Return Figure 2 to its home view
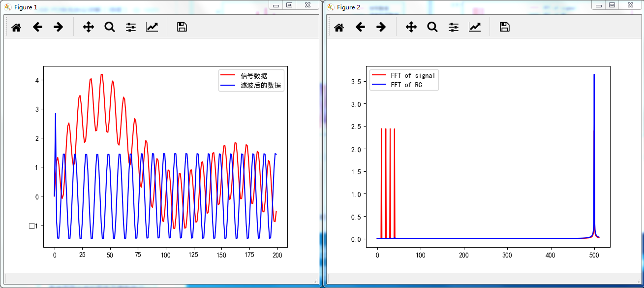The height and width of the screenshot is (288, 644). 338,27
